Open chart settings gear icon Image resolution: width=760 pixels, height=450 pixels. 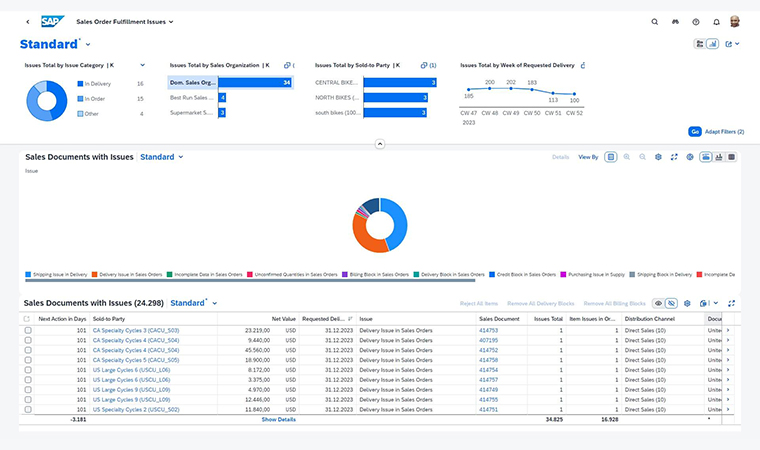658,157
